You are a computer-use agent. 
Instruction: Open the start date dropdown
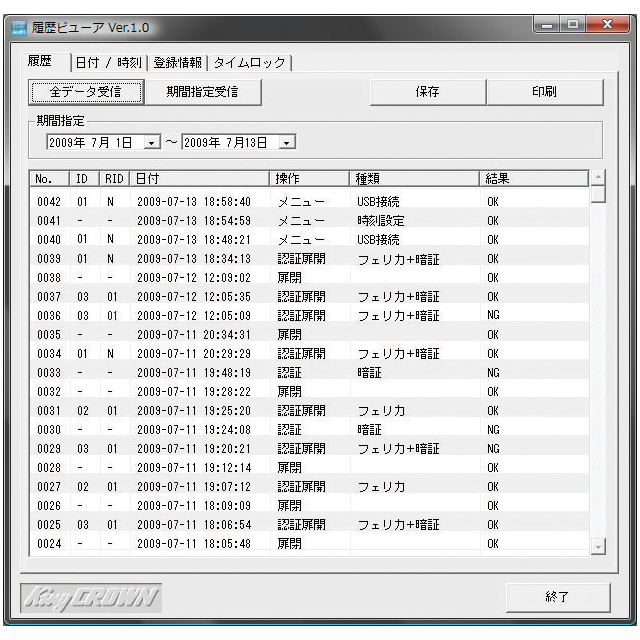(x=152, y=143)
